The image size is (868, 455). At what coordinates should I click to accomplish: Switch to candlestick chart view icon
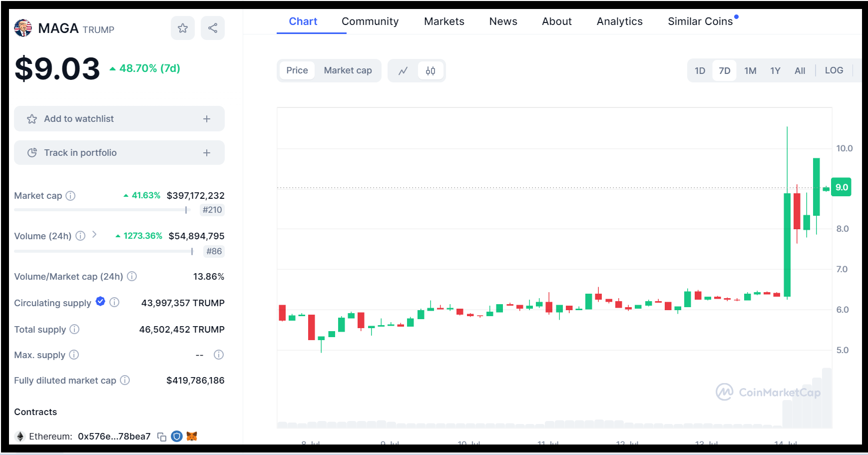point(431,71)
